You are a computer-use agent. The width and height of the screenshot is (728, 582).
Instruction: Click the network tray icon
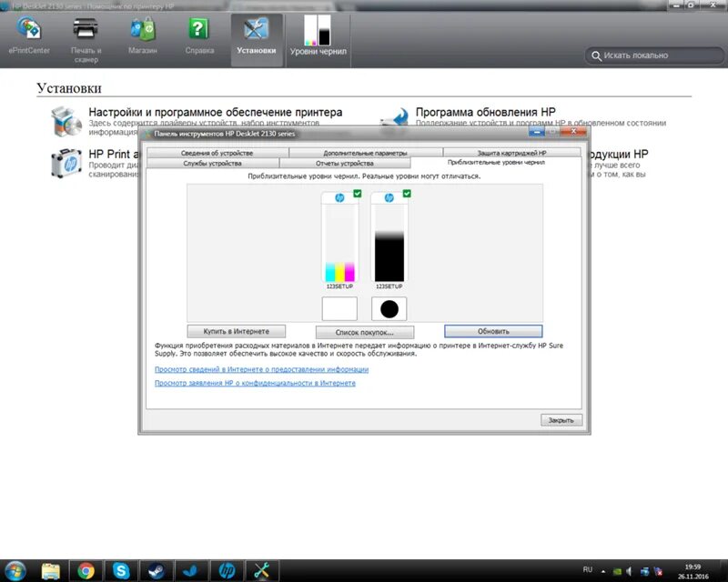coord(644,572)
